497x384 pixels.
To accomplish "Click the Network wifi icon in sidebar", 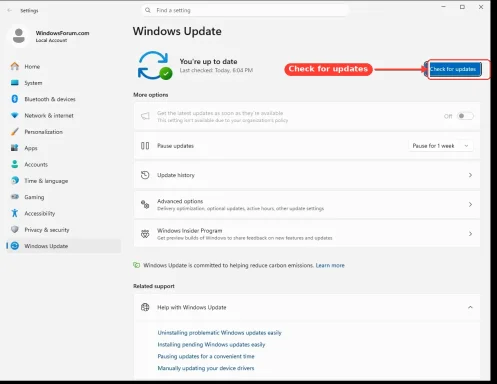I will [x=15, y=115].
